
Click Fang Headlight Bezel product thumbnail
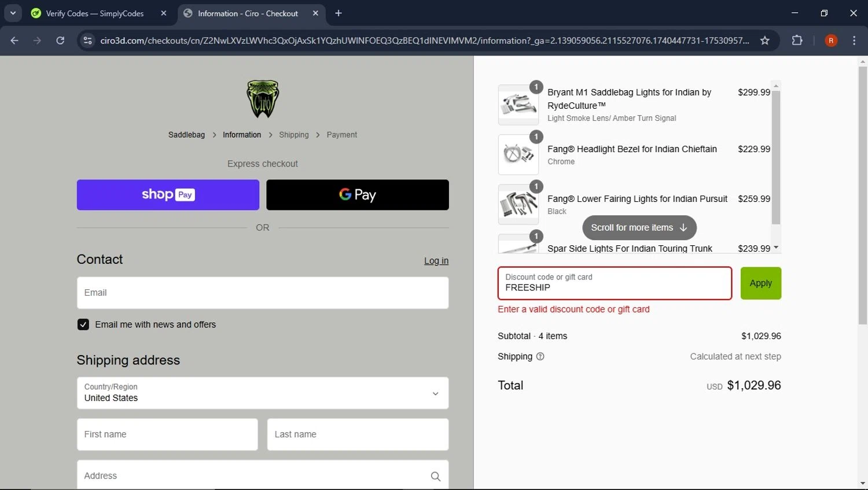tap(518, 154)
